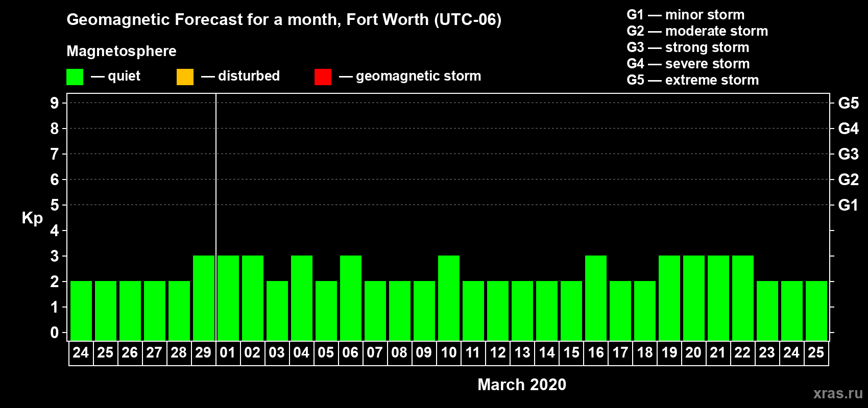The image size is (868, 408).
Task: Click the 'G4 — severe storm' legend line
Action: tap(688, 64)
